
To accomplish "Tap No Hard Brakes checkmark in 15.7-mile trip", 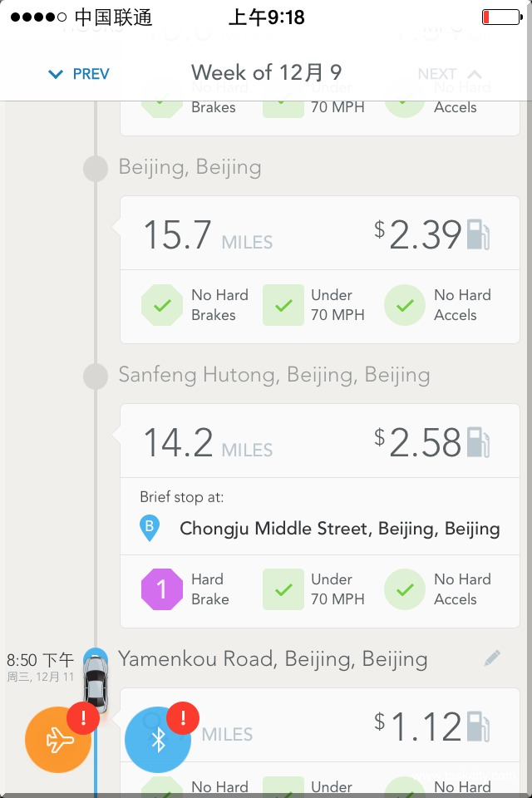I will pyautogui.click(x=161, y=305).
